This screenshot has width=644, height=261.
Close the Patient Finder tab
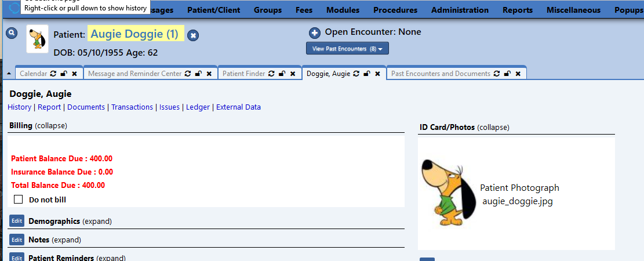click(x=293, y=74)
